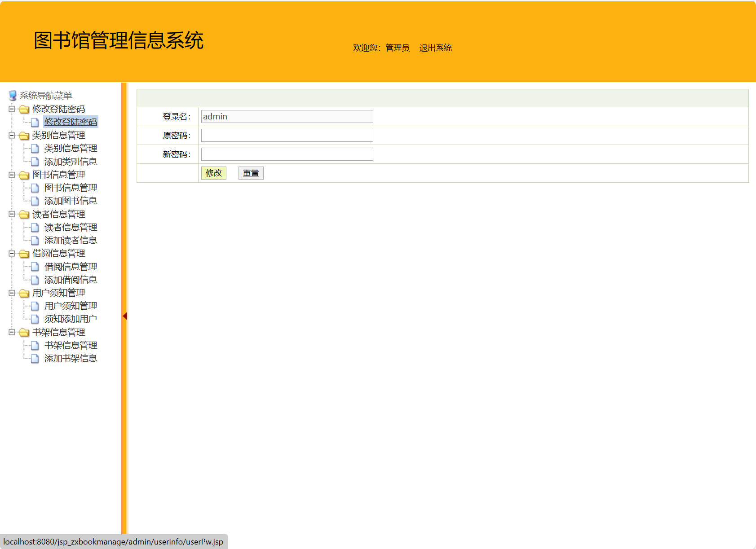This screenshot has height=549, width=756.
Task: Click the folder icon beside 修改登陆密码
Action: click(x=25, y=109)
